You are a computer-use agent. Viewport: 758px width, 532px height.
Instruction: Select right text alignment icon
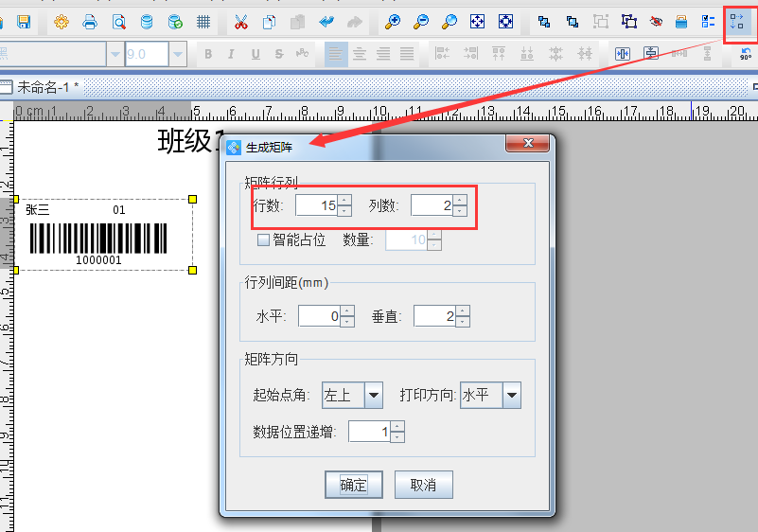click(383, 54)
